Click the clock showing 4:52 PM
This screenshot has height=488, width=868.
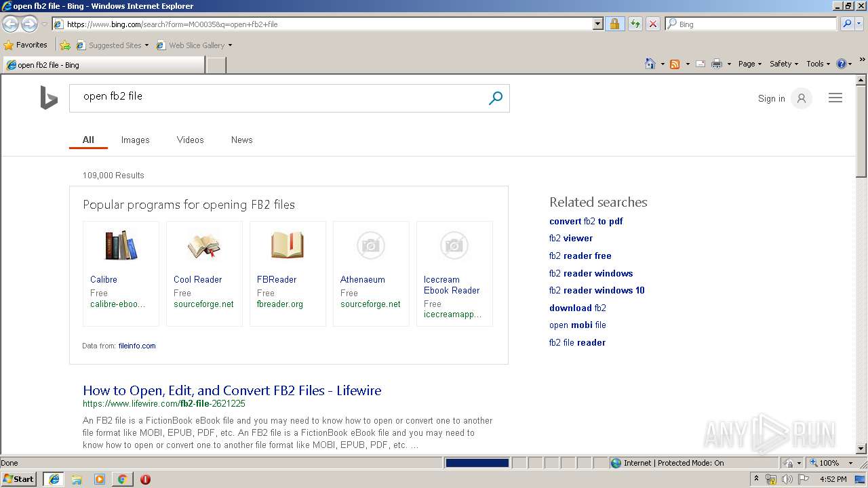(x=833, y=479)
